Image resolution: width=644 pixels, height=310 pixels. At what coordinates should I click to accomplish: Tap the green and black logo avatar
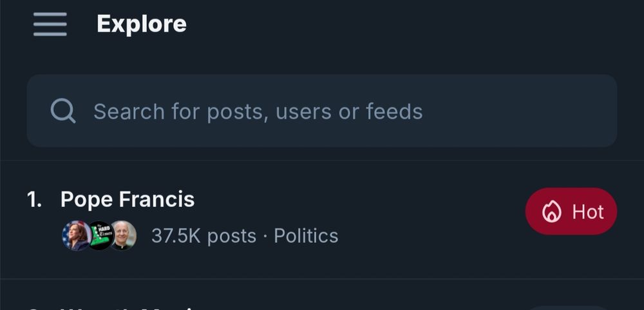pyautogui.click(x=100, y=236)
